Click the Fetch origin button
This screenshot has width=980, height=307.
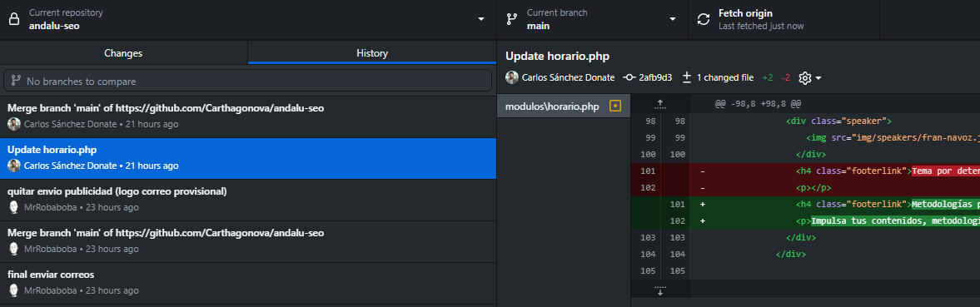[x=784, y=19]
